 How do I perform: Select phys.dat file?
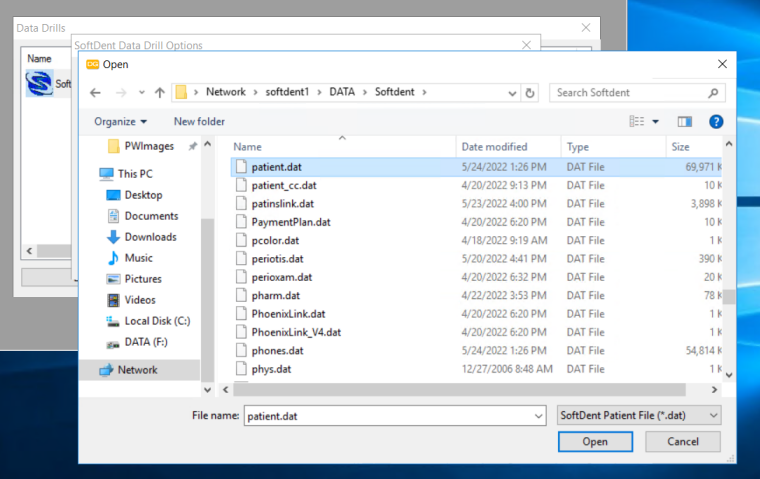[271, 369]
